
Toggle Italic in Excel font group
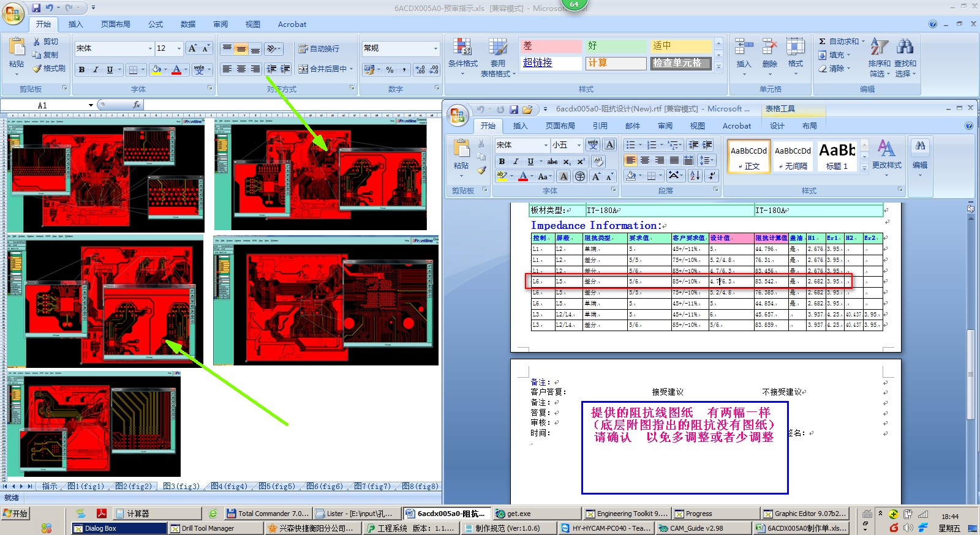[x=96, y=70]
